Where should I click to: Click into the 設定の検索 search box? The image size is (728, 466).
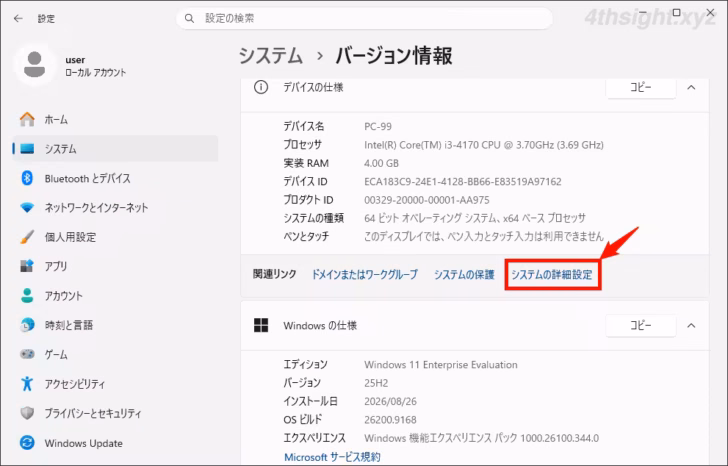364,18
